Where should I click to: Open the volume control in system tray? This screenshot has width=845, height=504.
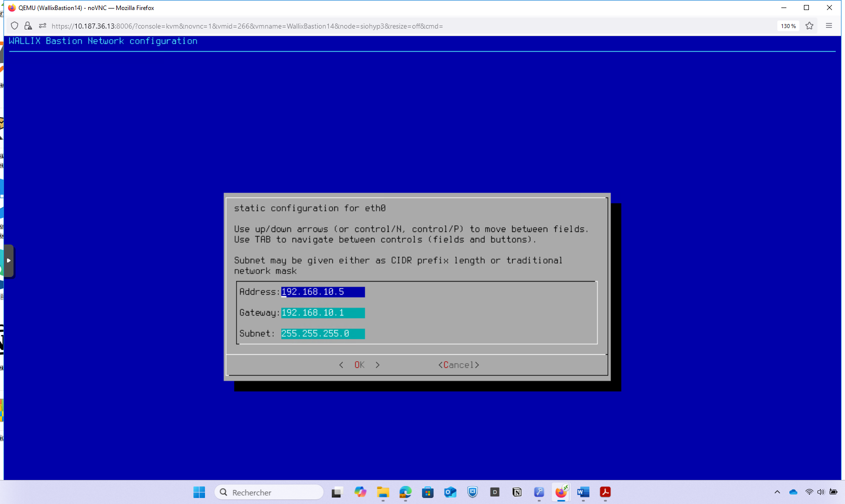(x=820, y=492)
